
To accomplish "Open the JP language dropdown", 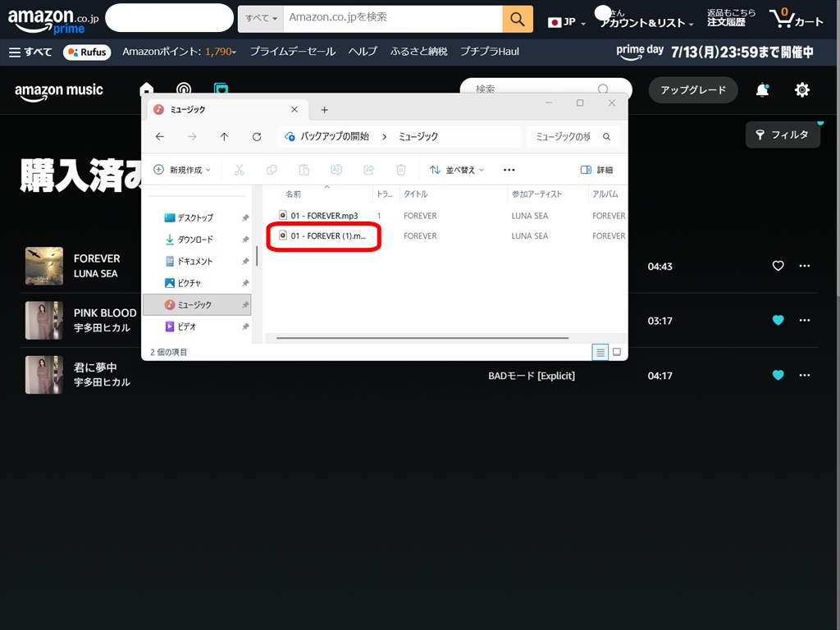I will [x=567, y=22].
